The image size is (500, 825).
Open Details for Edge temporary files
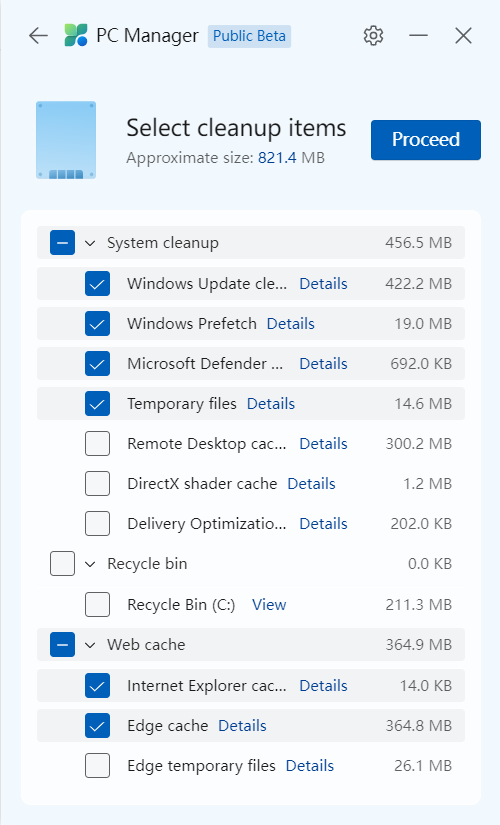coord(309,766)
